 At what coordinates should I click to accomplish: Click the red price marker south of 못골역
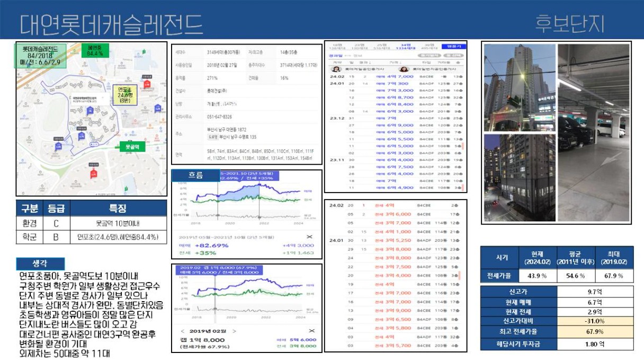click(93, 173)
